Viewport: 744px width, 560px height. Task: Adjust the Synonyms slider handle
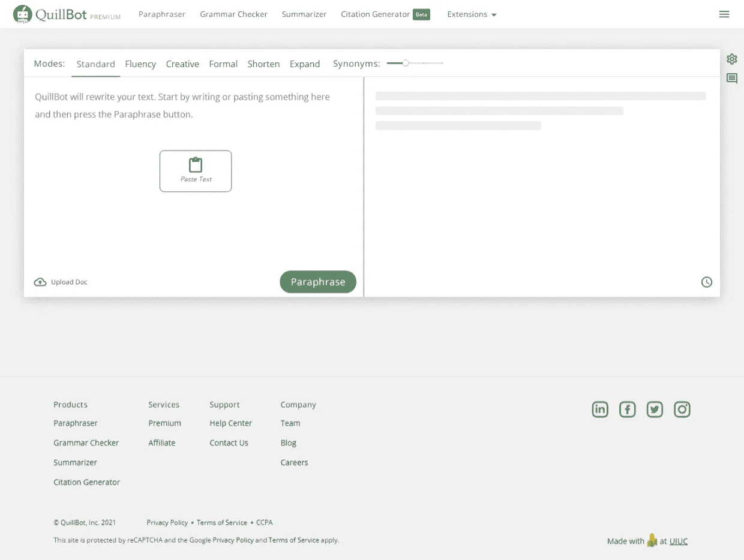pos(406,62)
